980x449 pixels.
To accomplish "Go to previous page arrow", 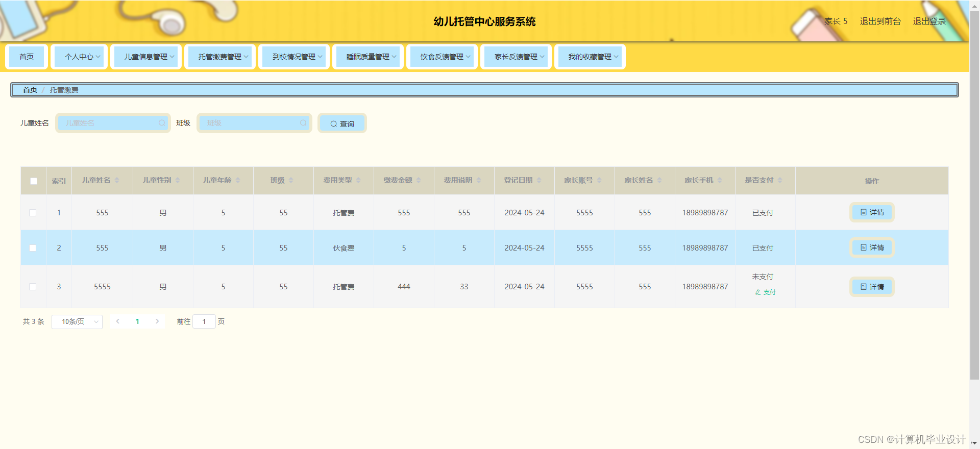I will [118, 321].
